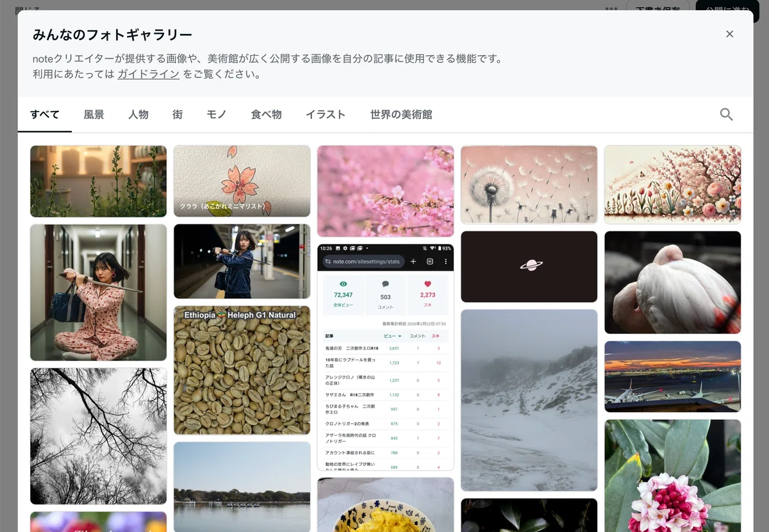Select the snowy foggy mountain photo
The image size is (769, 532).
point(529,401)
